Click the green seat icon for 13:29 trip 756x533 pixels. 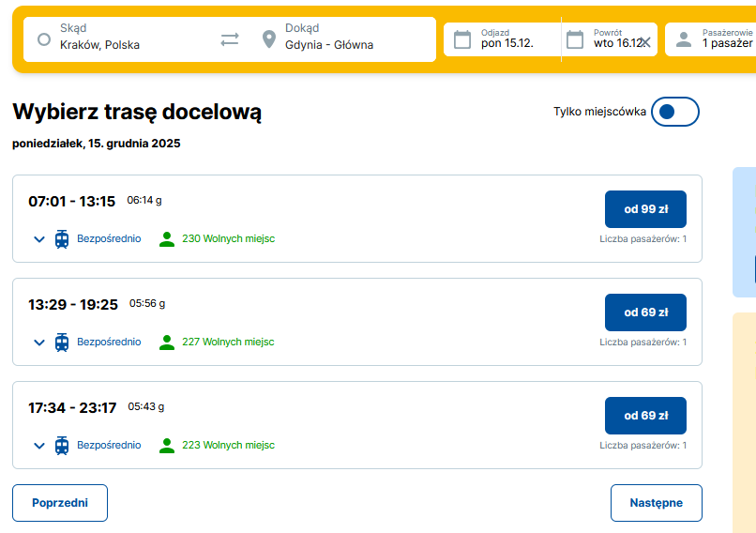click(x=167, y=343)
